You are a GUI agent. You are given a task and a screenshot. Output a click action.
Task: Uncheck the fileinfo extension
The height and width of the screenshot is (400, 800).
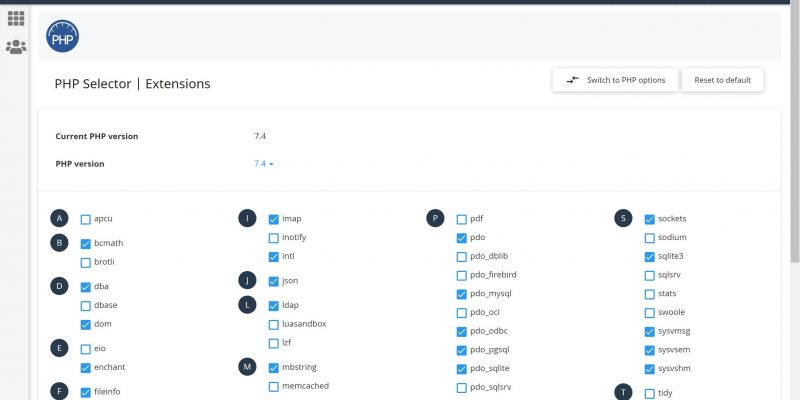pyautogui.click(x=86, y=393)
